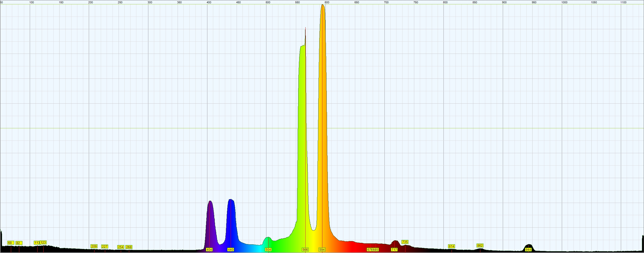Click the 123 peak label

[43, 243]
